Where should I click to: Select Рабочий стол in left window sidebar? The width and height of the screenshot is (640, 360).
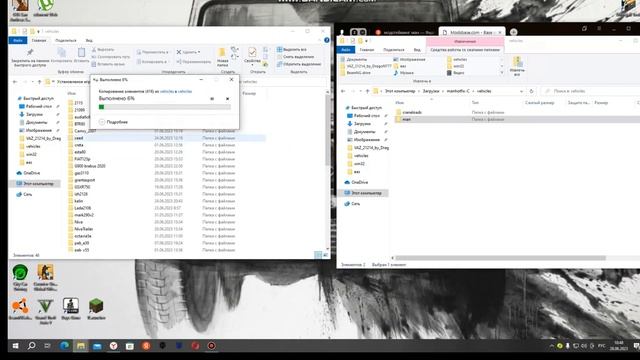tap(38, 107)
